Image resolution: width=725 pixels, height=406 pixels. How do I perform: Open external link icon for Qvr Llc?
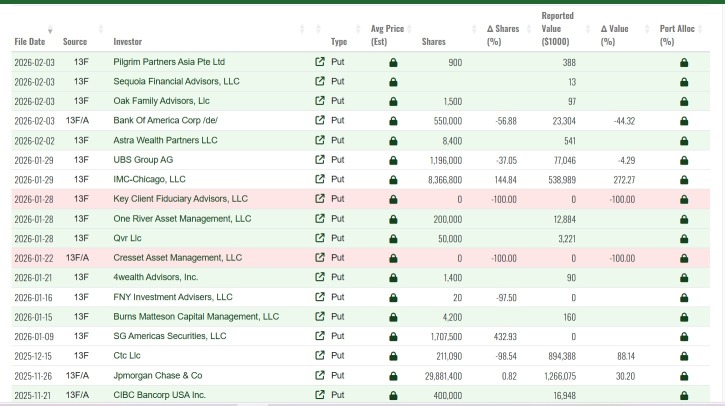tap(319, 238)
